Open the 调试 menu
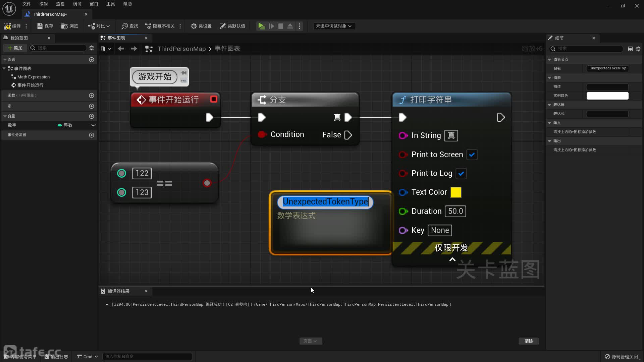644x362 pixels. pyautogui.click(x=77, y=4)
